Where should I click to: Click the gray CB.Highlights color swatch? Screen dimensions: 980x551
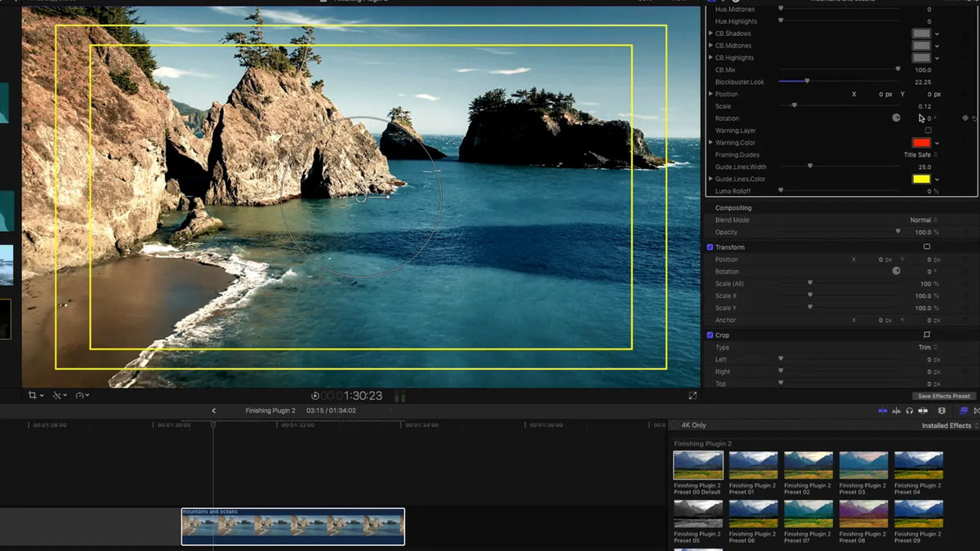pyautogui.click(x=921, y=58)
